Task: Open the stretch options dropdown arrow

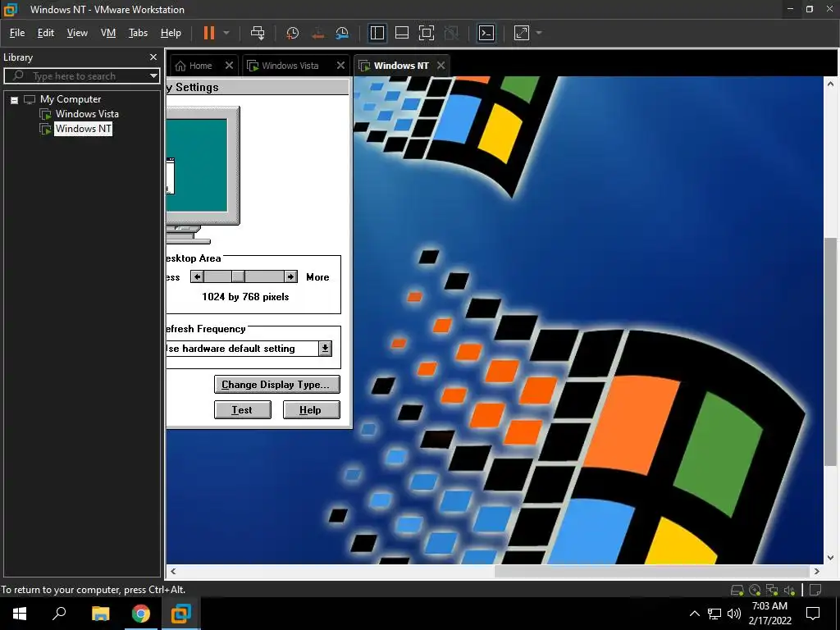Action: pos(539,33)
